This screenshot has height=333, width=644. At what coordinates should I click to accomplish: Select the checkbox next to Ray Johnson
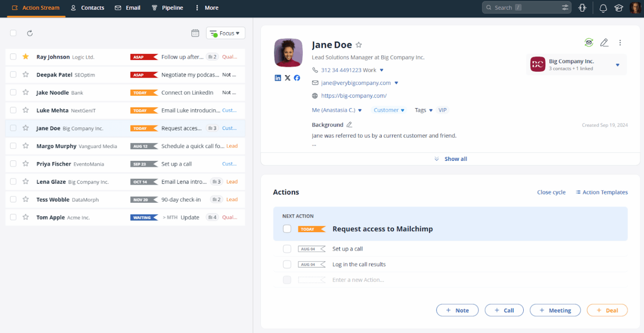click(13, 57)
